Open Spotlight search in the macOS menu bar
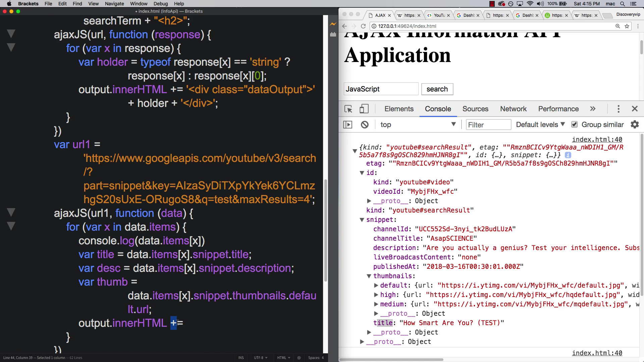Viewport: 644px width, 362px height. click(623, 4)
